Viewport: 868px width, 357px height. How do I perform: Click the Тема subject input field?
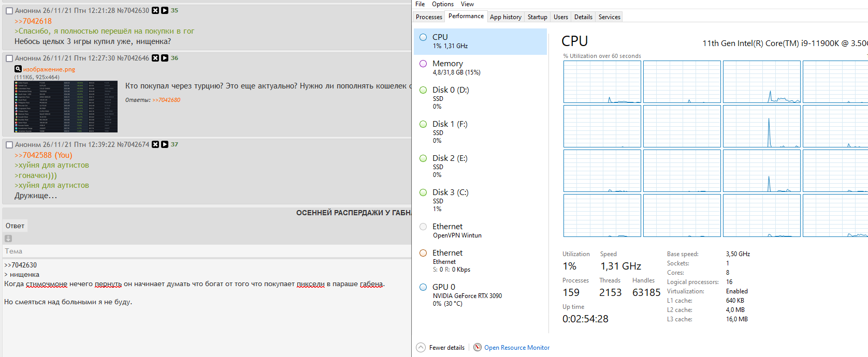[x=207, y=251]
